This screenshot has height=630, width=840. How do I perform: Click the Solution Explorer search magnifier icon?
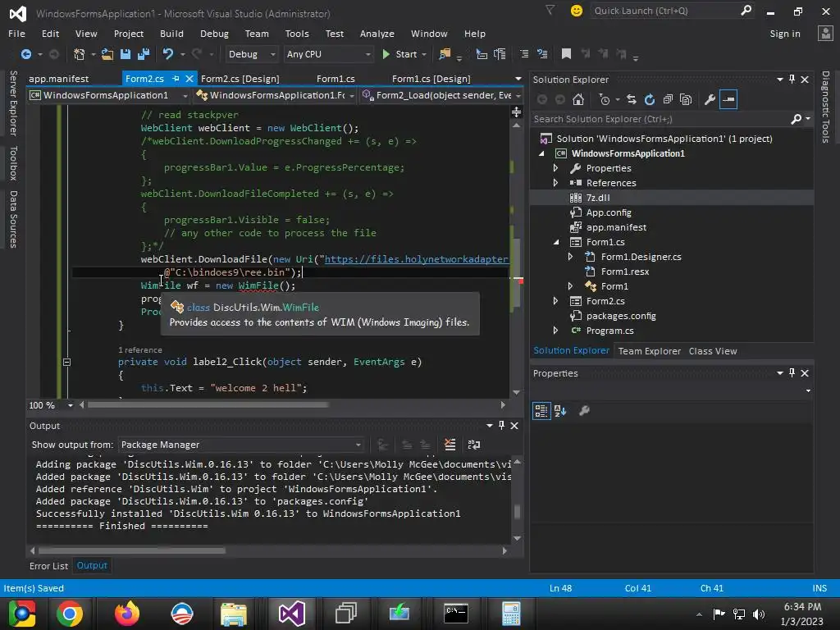click(x=797, y=119)
